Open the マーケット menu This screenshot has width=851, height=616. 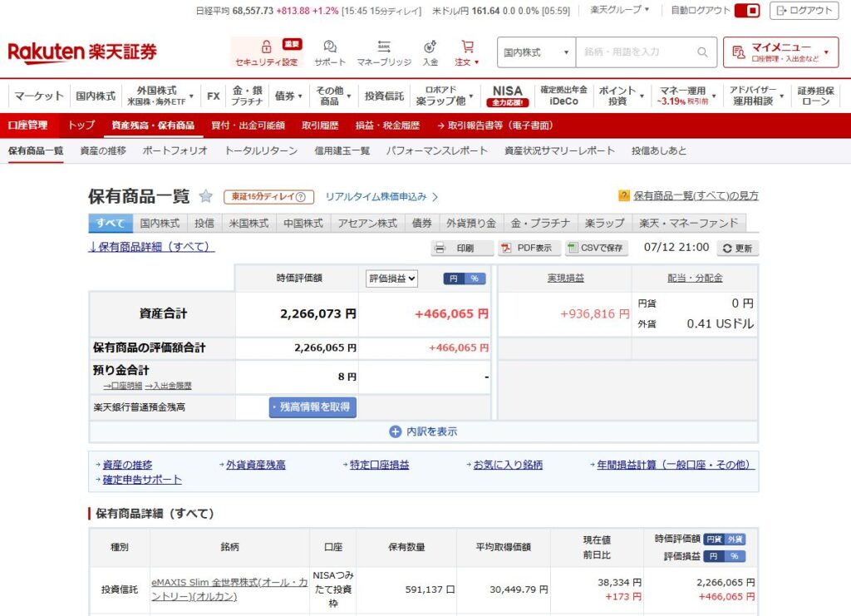click(x=38, y=96)
